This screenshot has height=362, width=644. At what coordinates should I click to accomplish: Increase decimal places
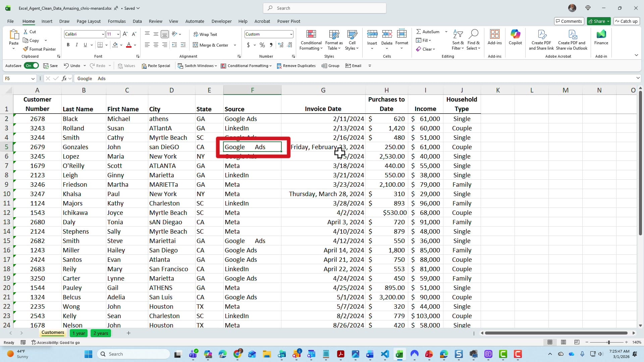point(281,45)
